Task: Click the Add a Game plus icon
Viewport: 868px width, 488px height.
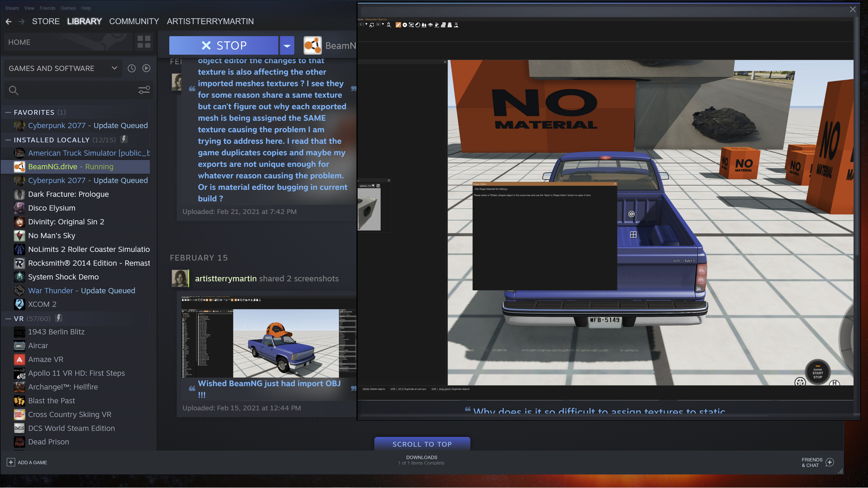Action: [x=11, y=462]
